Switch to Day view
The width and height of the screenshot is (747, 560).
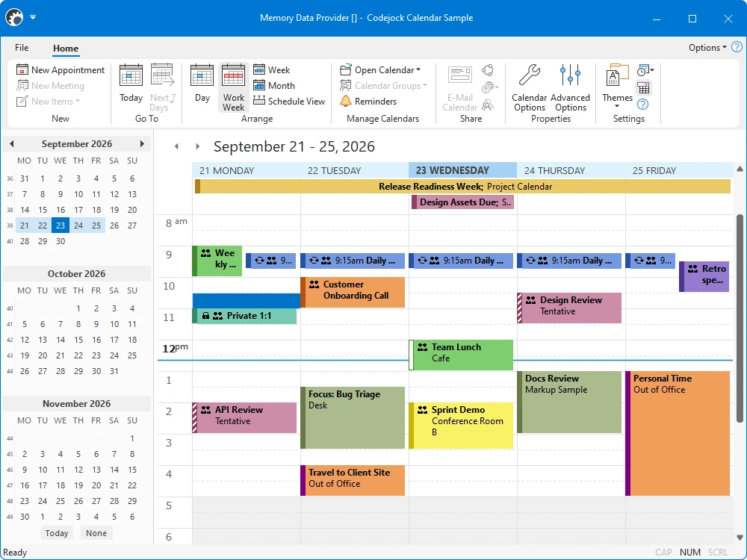tap(202, 84)
